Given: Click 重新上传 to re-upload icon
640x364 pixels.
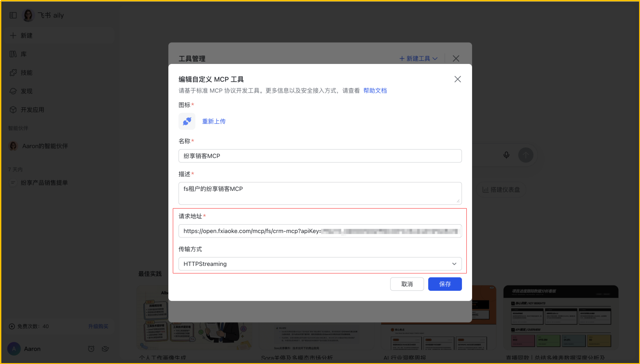Looking at the screenshot, I should (214, 121).
